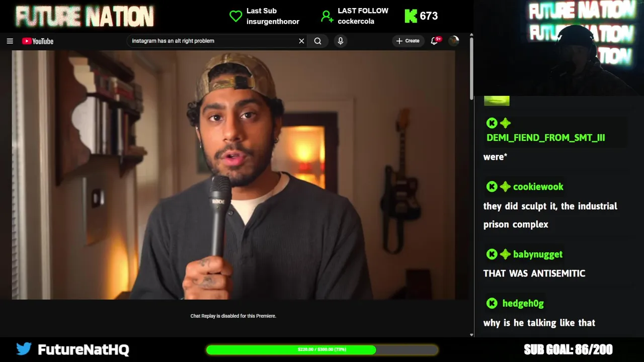Click the Twitter bird icon beside FutureNatHQ
The height and width of the screenshot is (362, 644).
pos(24,348)
